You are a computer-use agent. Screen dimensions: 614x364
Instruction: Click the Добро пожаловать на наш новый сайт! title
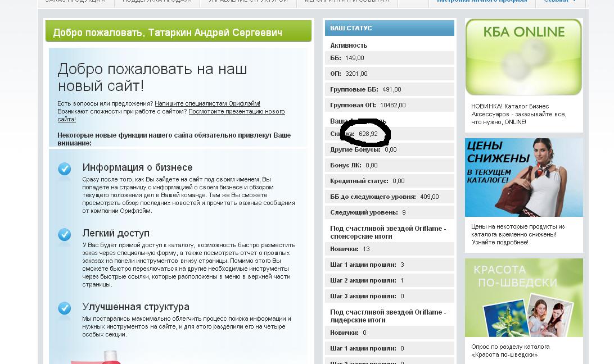(x=152, y=77)
